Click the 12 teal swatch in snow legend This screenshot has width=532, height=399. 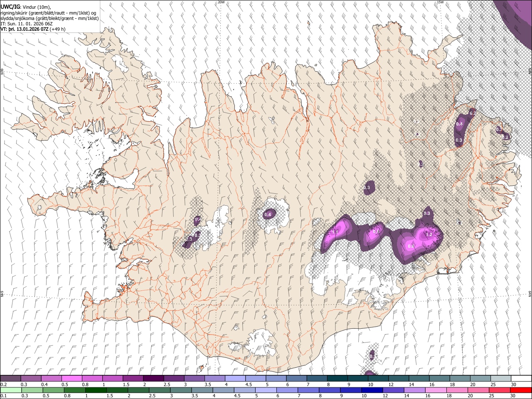point(398,378)
